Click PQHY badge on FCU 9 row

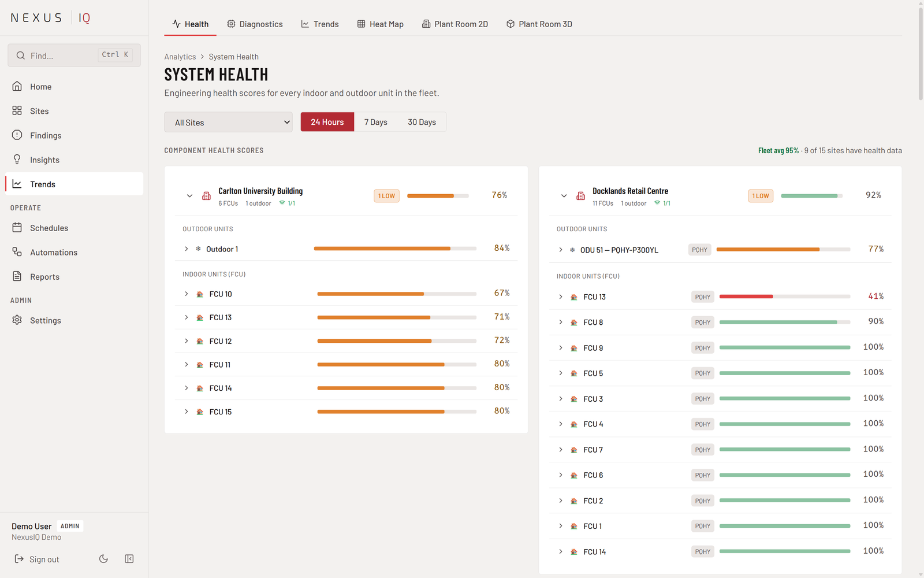click(703, 348)
